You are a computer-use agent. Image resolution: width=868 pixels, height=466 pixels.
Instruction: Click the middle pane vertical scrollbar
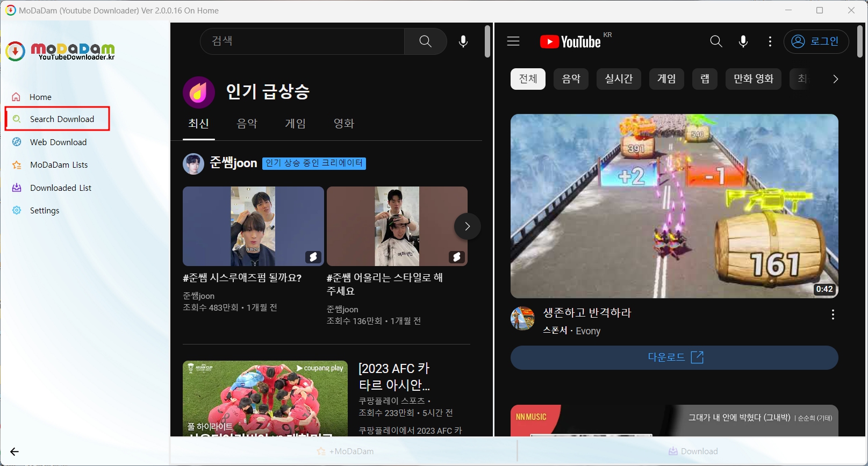487,41
